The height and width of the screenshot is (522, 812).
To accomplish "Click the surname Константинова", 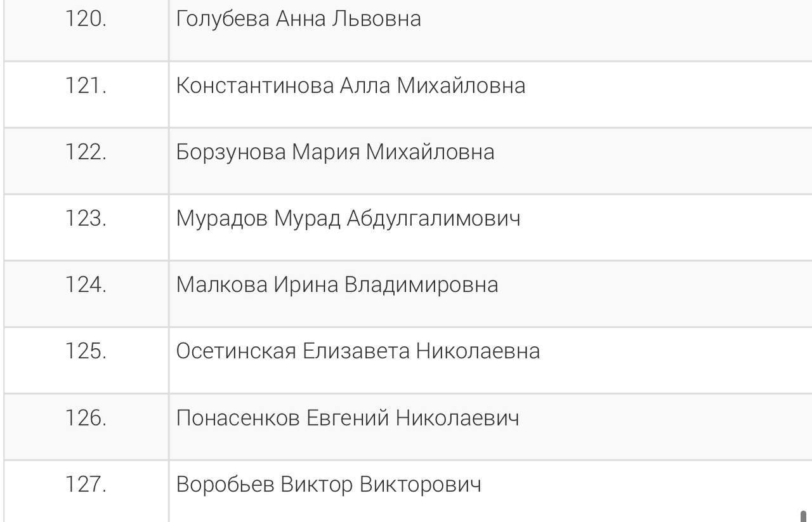I will (x=254, y=86).
